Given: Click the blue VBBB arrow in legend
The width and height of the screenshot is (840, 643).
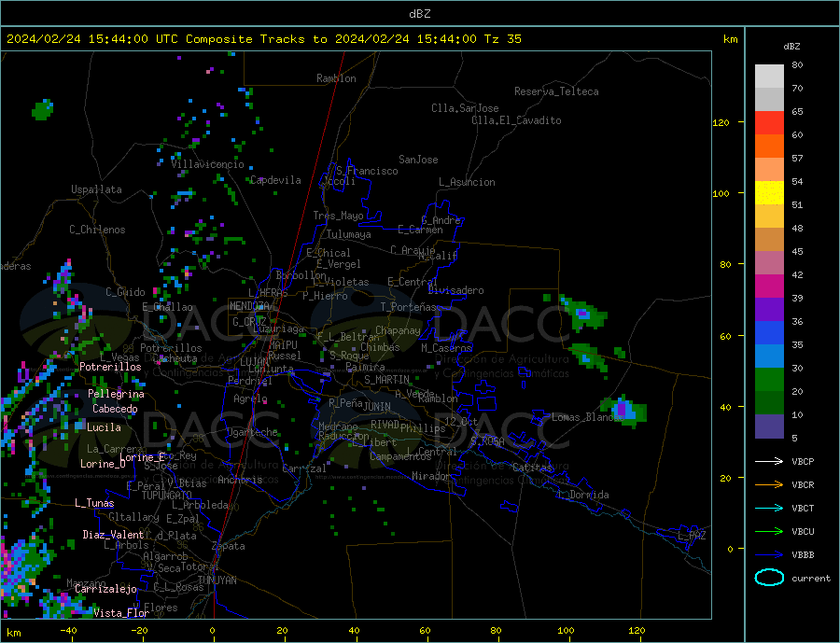Looking at the screenshot, I should [769, 554].
